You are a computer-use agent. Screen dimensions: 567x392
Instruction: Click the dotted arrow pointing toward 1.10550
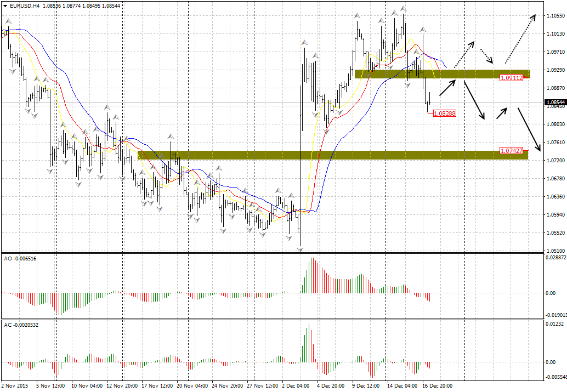click(x=520, y=38)
